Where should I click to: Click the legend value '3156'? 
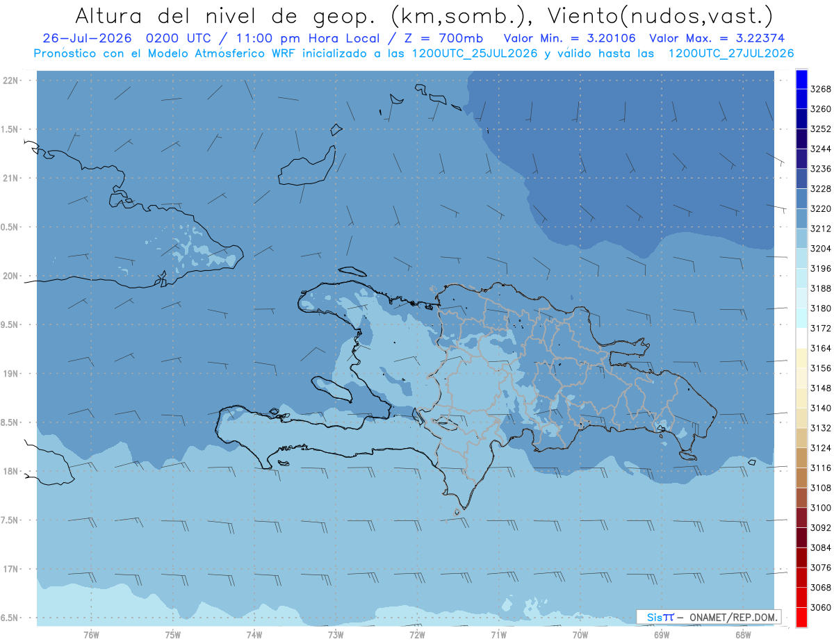pyautogui.click(x=820, y=368)
